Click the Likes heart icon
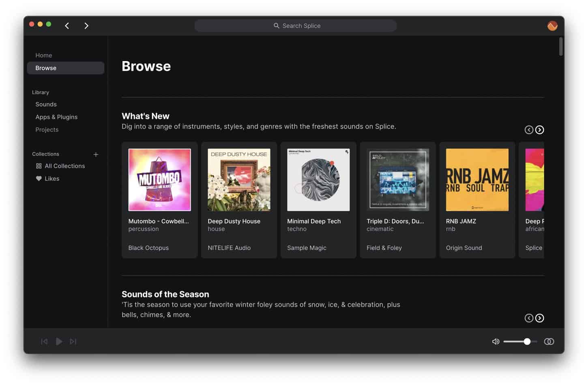The image size is (588, 385). 39,178
